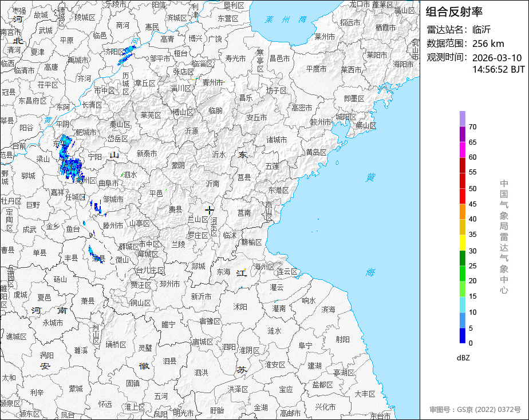Image resolution: width=529 pixels, height=420 pixels.
Task: Click the 连云区 map label
Action: [287, 272]
